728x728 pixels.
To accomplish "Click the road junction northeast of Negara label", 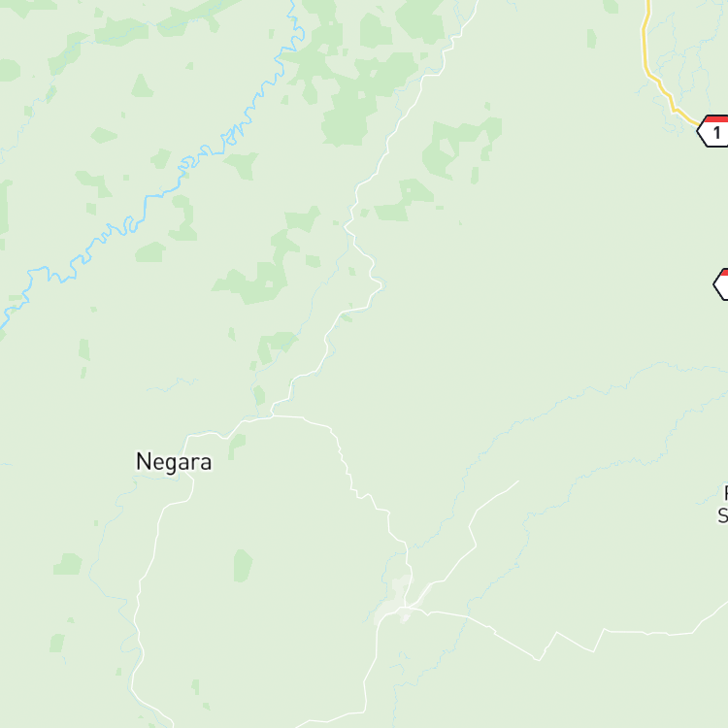I will pos(272,416).
